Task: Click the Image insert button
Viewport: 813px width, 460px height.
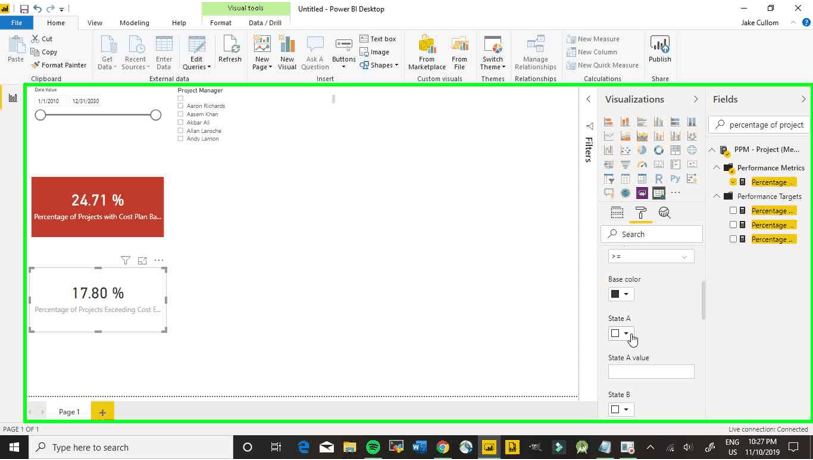Action: click(374, 52)
